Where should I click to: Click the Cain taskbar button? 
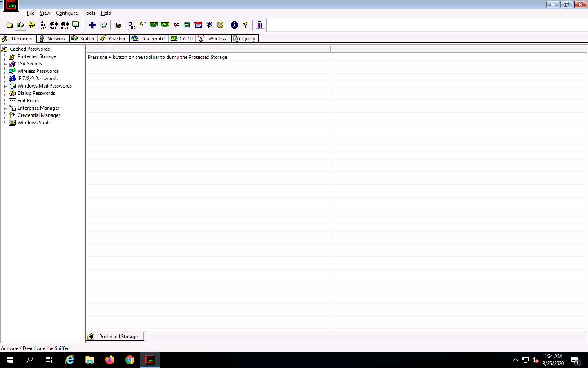(x=150, y=360)
